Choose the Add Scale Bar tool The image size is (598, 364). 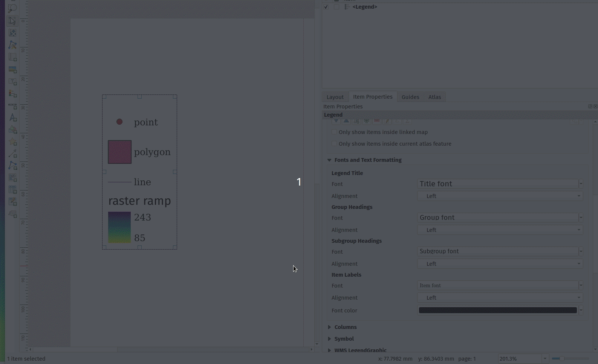coord(12,106)
